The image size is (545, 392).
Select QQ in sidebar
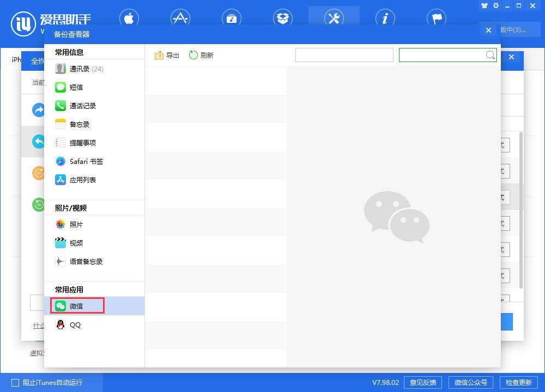94,325
